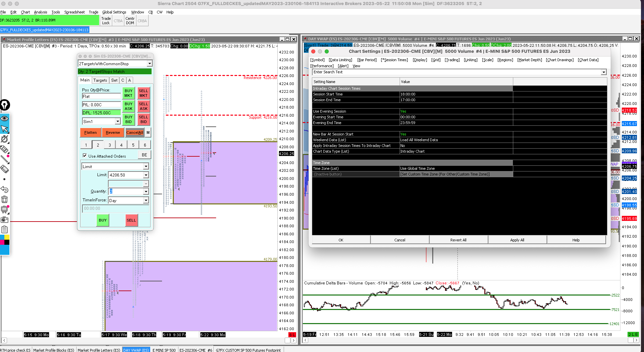Click right scroll arrow of DAY VWAP chart
Image resolution: width=644 pixels, height=352 pixels.
pos(636,340)
